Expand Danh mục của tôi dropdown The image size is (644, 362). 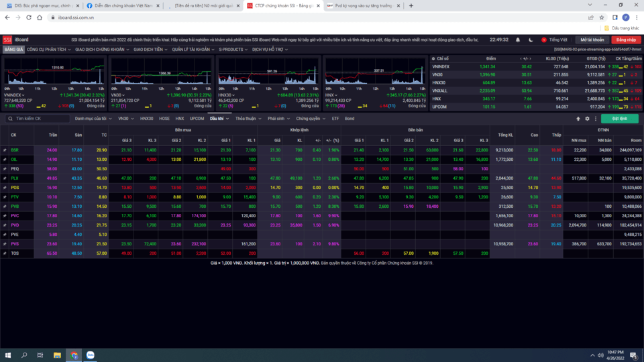(93, 119)
